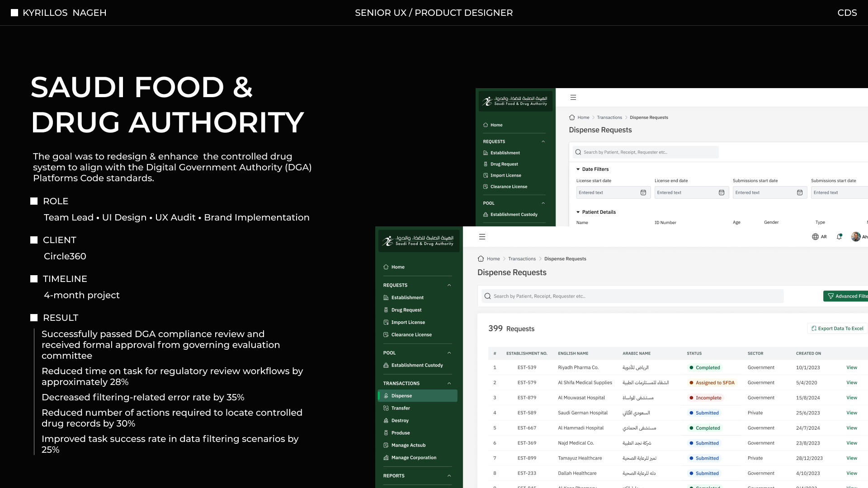Click the calendar icon in Submissions start date
This screenshot has width=868, height=488.
800,192
